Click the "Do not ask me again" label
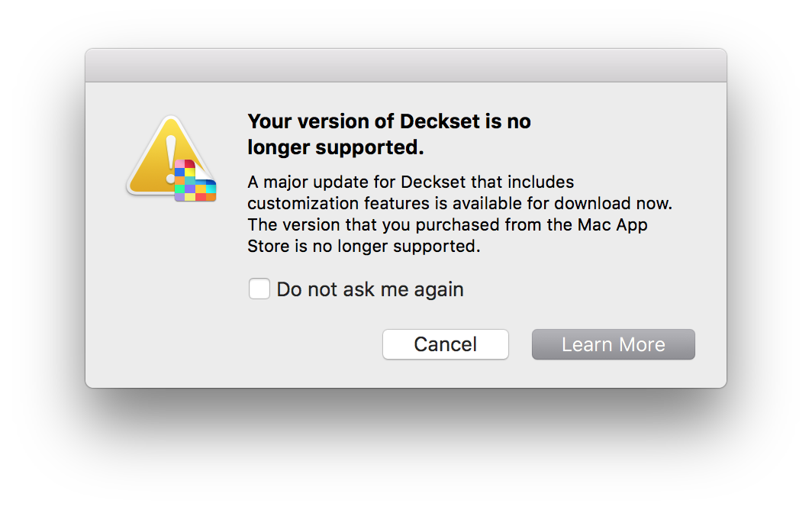 click(370, 289)
